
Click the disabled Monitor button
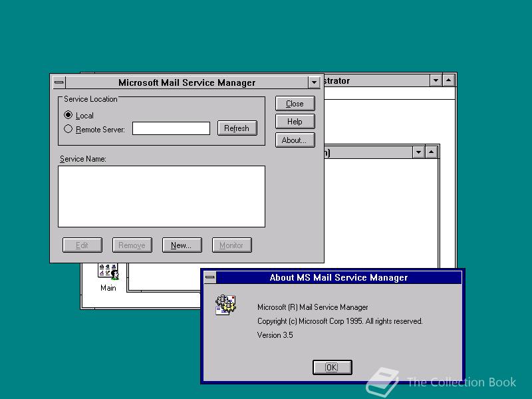click(231, 245)
